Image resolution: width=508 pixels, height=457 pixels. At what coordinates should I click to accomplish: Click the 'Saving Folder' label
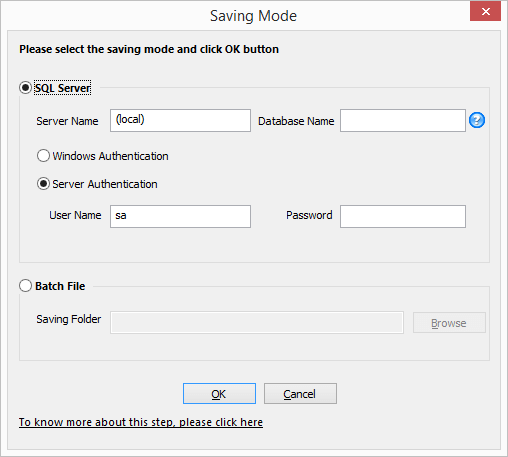(68, 319)
